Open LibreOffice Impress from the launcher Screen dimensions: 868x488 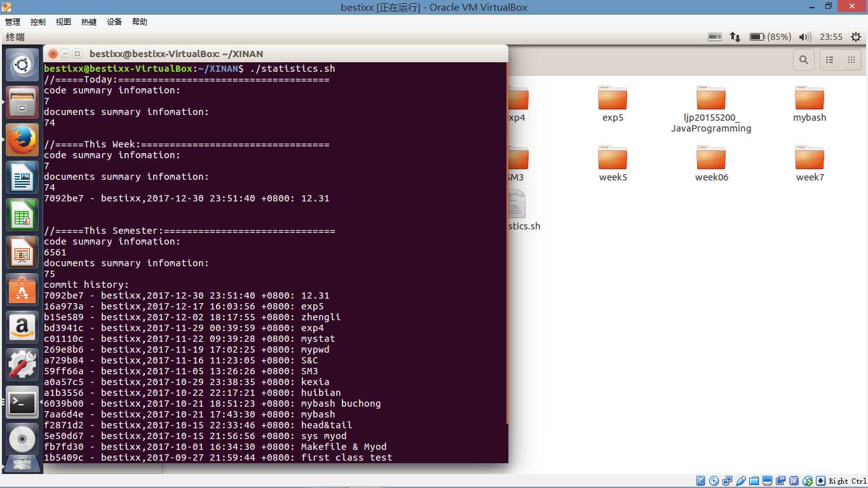pos(22,252)
